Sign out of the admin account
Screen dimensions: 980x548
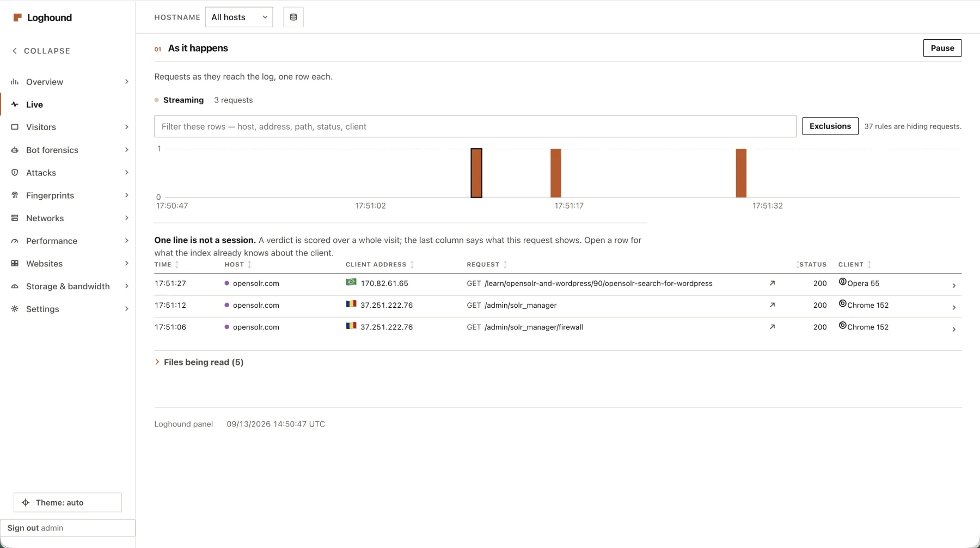point(68,528)
